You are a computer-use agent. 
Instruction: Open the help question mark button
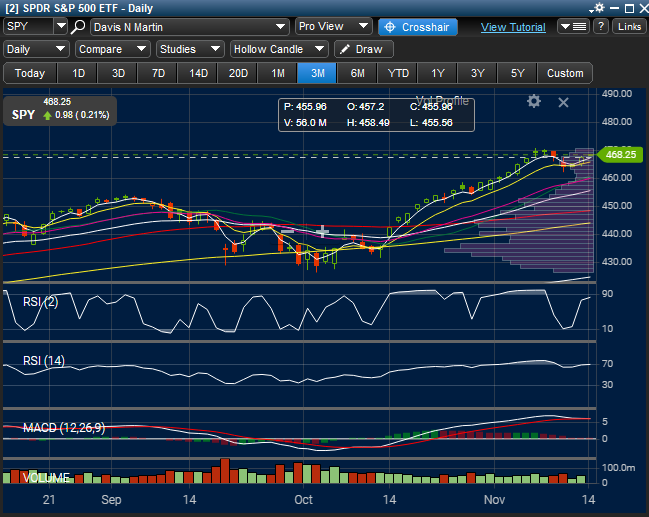pyautogui.click(x=601, y=26)
